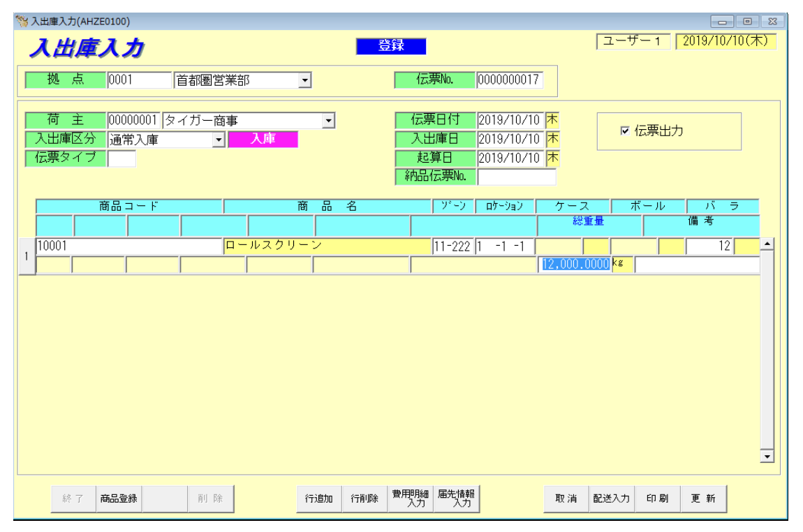
Task: Select row 1 header in grid
Action: pos(26,256)
